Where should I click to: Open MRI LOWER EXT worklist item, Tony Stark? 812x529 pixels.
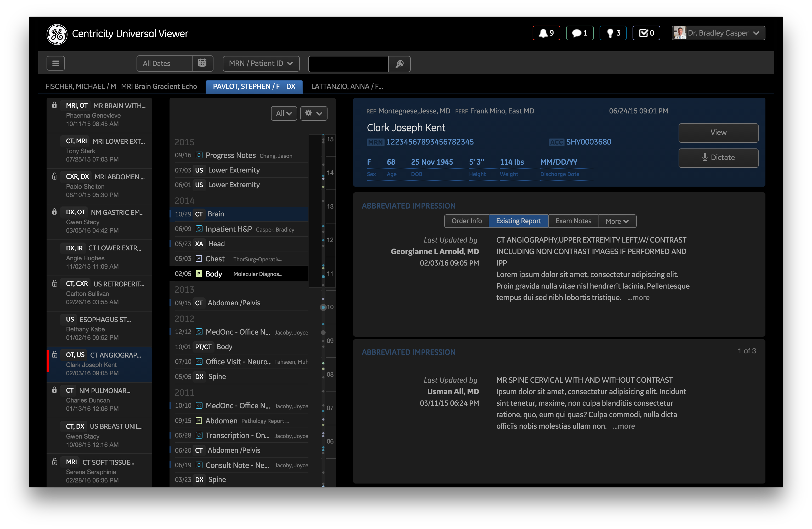coord(99,150)
